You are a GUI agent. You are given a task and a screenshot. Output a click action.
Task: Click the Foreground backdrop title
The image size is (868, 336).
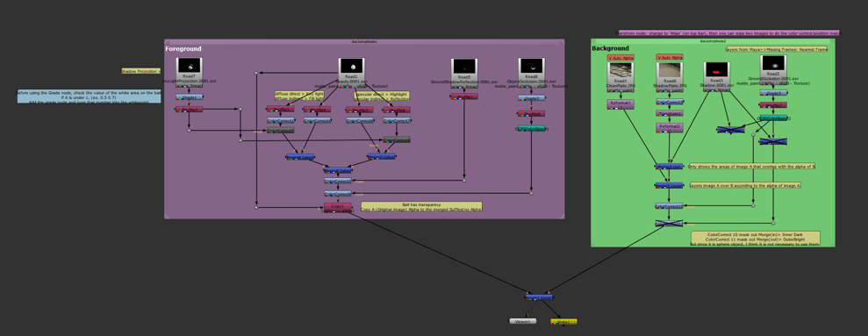point(183,49)
